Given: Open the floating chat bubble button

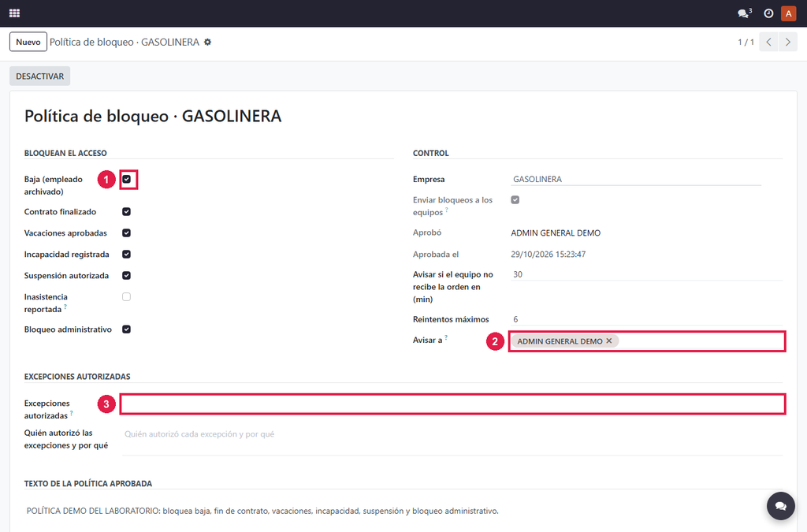Looking at the screenshot, I should pos(781,506).
